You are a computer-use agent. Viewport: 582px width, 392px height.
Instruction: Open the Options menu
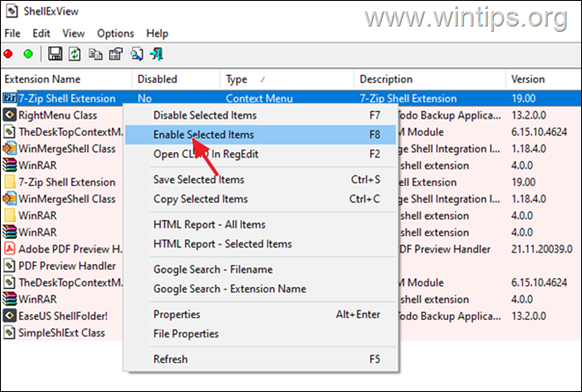tap(116, 33)
